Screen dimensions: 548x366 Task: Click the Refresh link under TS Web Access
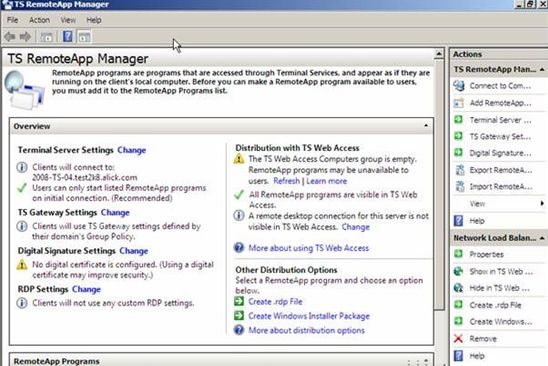(x=287, y=181)
